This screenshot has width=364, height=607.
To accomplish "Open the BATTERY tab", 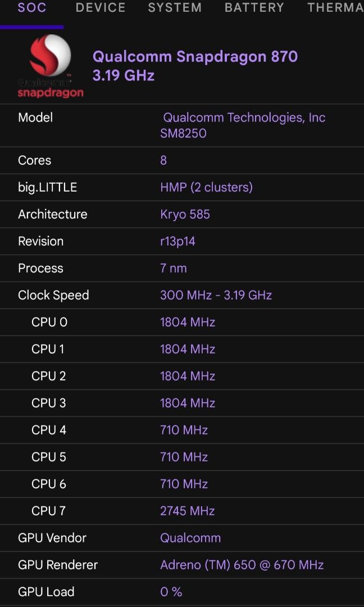I will pyautogui.click(x=254, y=8).
